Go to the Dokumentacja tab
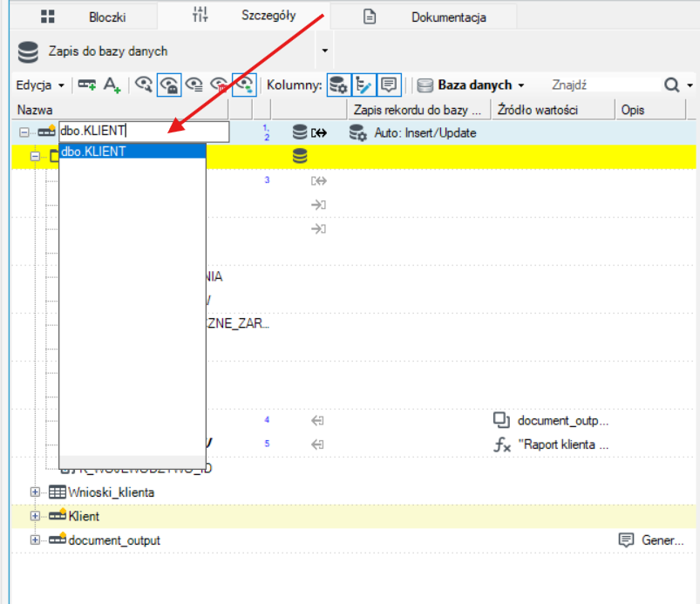 (x=425, y=17)
